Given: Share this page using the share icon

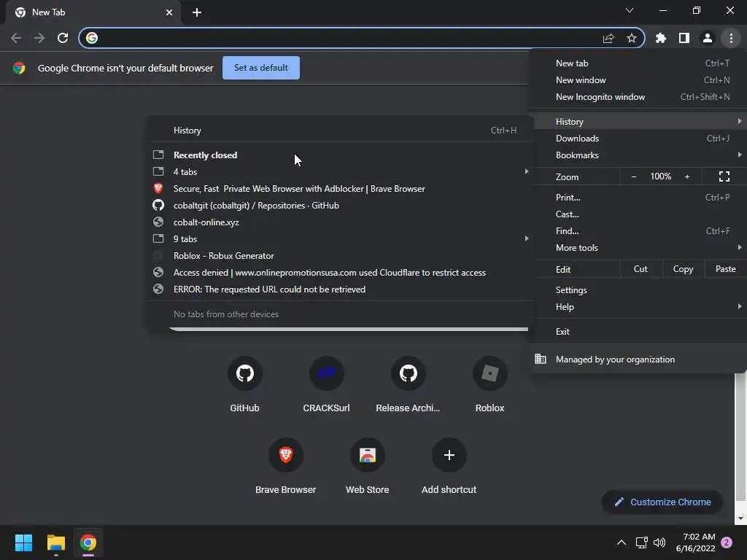Looking at the screenshot, I should click(608, 38).
